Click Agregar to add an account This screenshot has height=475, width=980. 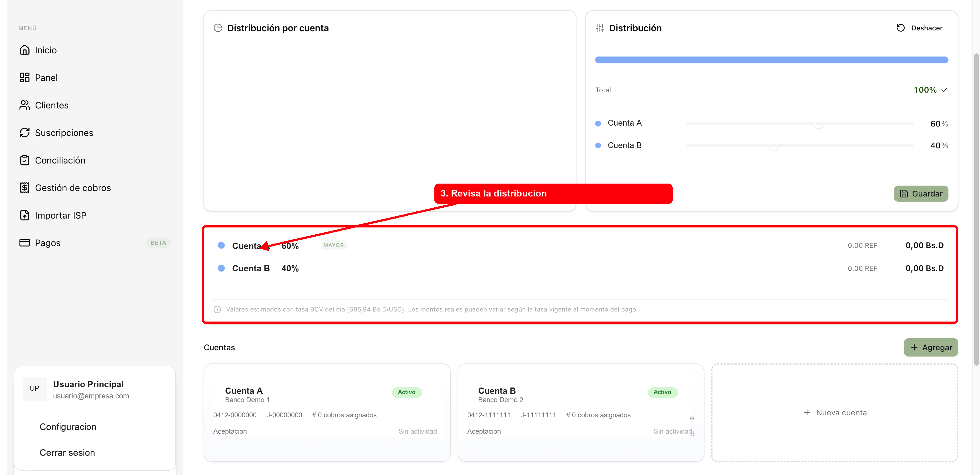point(931,347)
